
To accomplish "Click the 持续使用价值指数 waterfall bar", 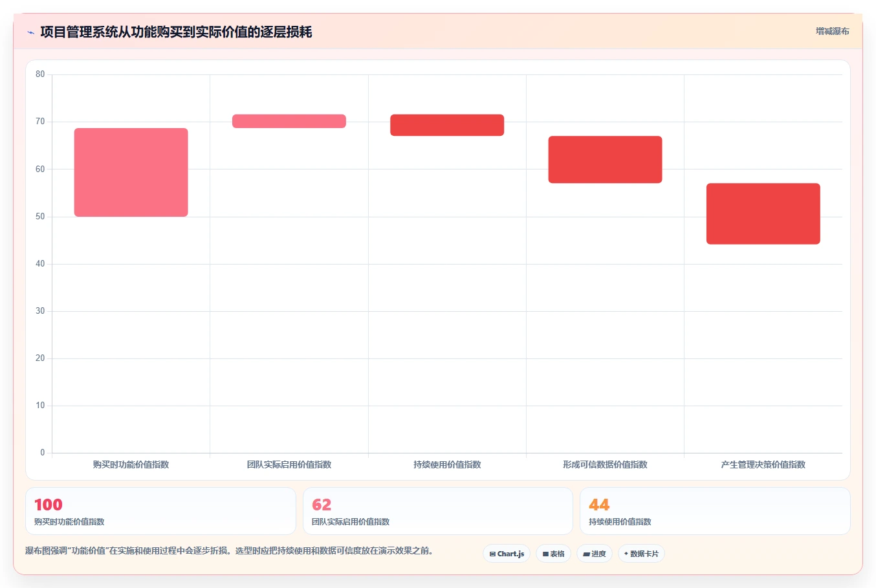I will tap(447, 125).
